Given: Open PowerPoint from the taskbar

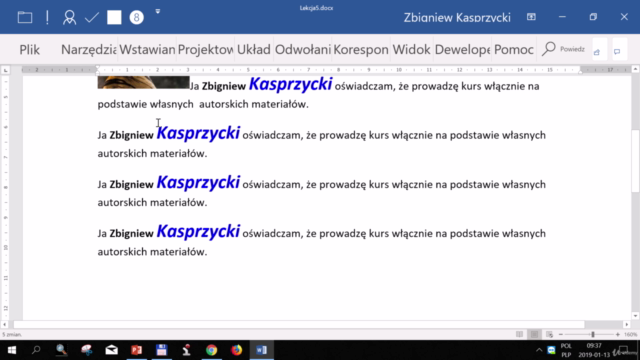Looking at the screenshot, I should pyautogui.click(x=136, y=350).
